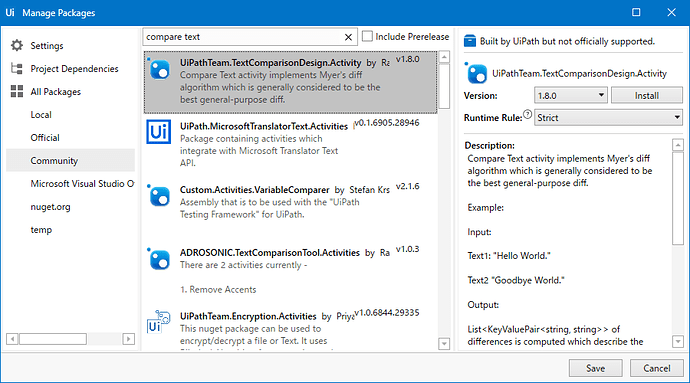Click the Save button

coord(595,368)
